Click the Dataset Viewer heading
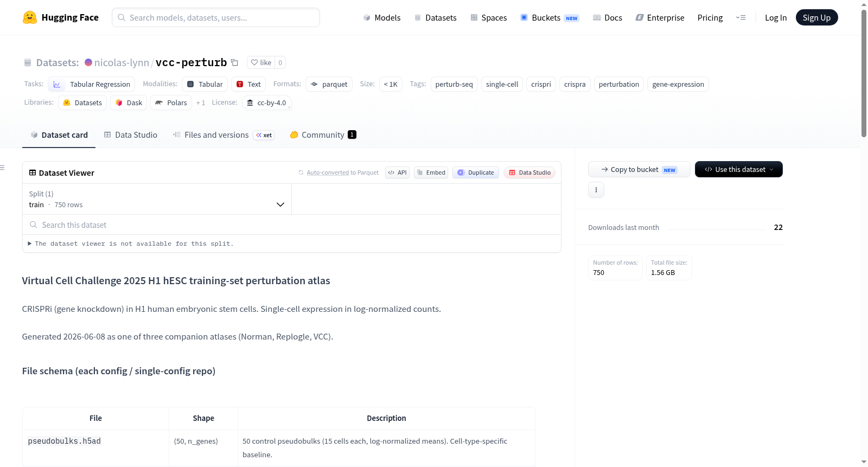This screenshot has width=868, height=467. 67,172
